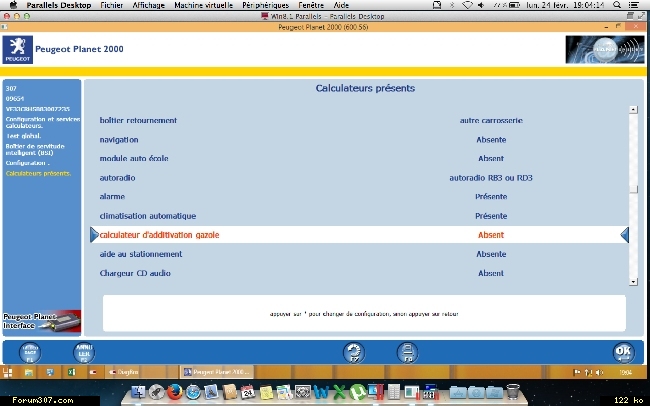Screen dimensions: 650x406
Task: Click the F8 print button
Action: point(407,353)
